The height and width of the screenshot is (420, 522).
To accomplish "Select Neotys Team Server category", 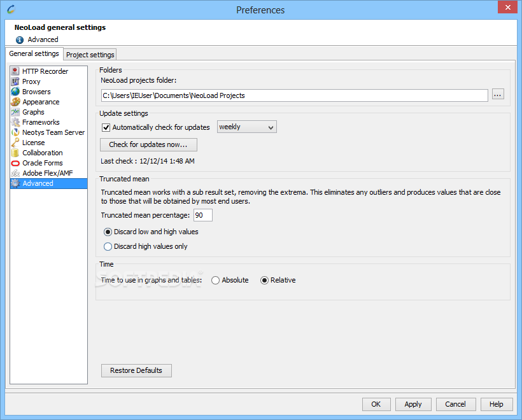I will (x=48, y=132).
